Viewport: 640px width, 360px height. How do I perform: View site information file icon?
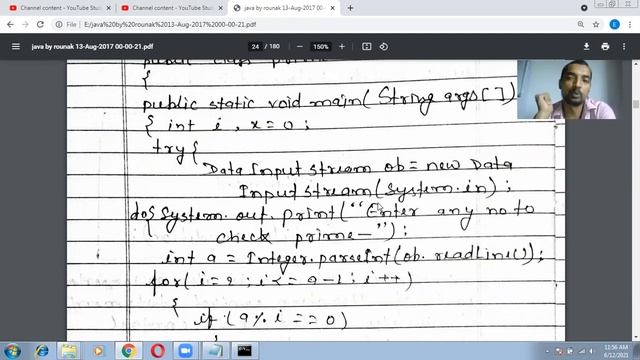point(59,24)
